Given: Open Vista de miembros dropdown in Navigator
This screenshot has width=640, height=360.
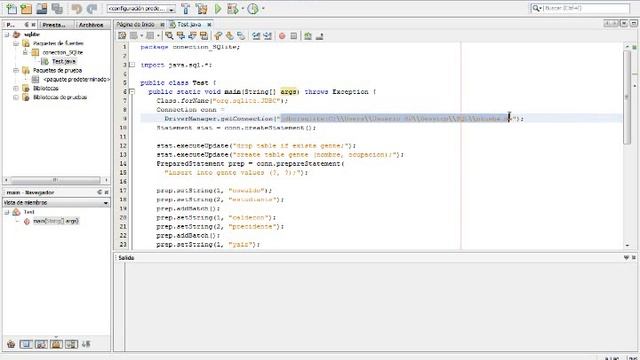Looking at the screenshot, I should coord(56,202).
